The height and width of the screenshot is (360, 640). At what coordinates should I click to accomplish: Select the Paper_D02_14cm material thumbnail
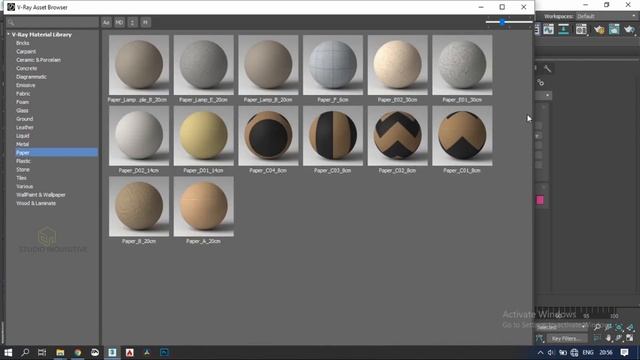click(x=139, y=136)
